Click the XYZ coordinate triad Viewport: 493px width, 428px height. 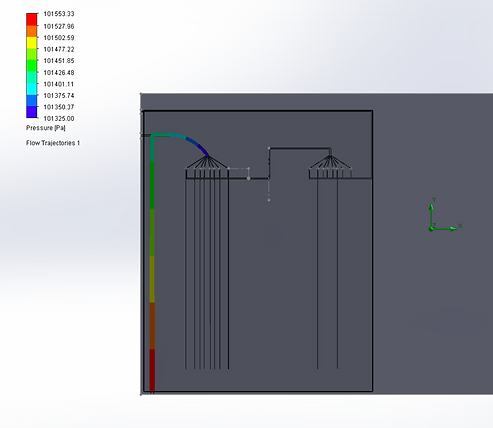tap(445, 214)
